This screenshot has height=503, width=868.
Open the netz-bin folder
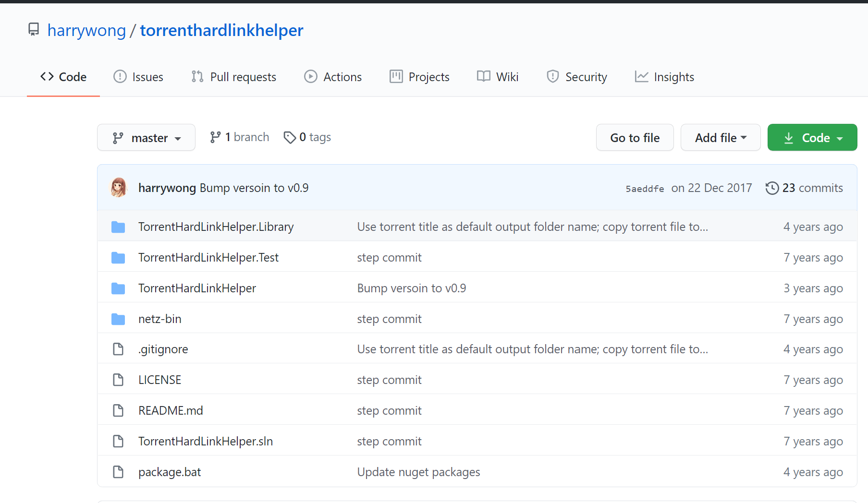160,319
